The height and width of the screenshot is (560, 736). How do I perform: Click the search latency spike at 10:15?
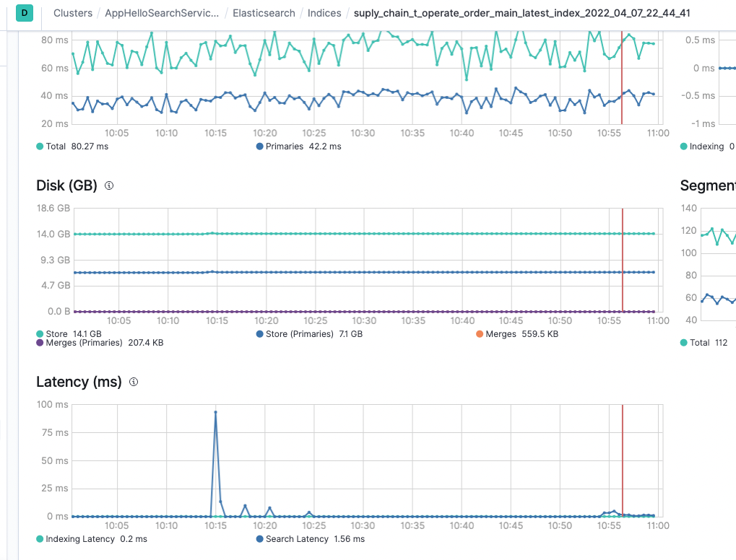[x=215, y=413]
